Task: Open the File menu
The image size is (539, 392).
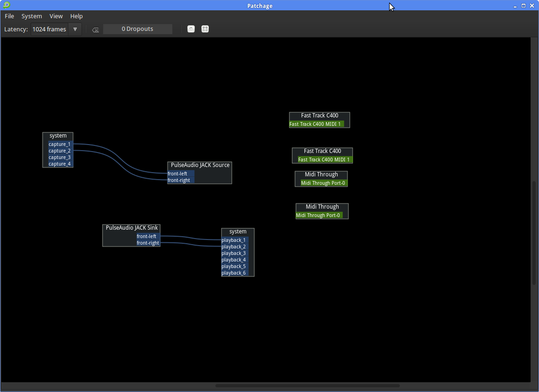Action: tap(9, 16)
